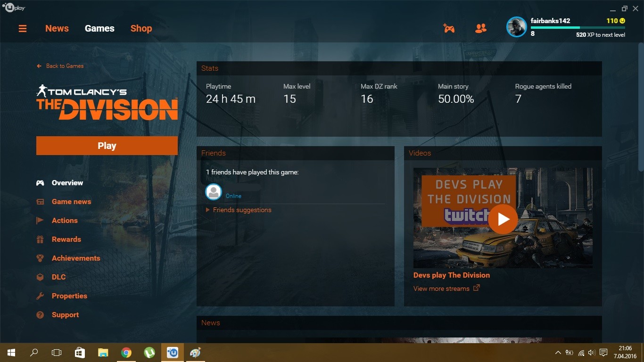Open File Explorer from taskbar
The width and height of the screenshot is (644, 362).
click(103, 353)
